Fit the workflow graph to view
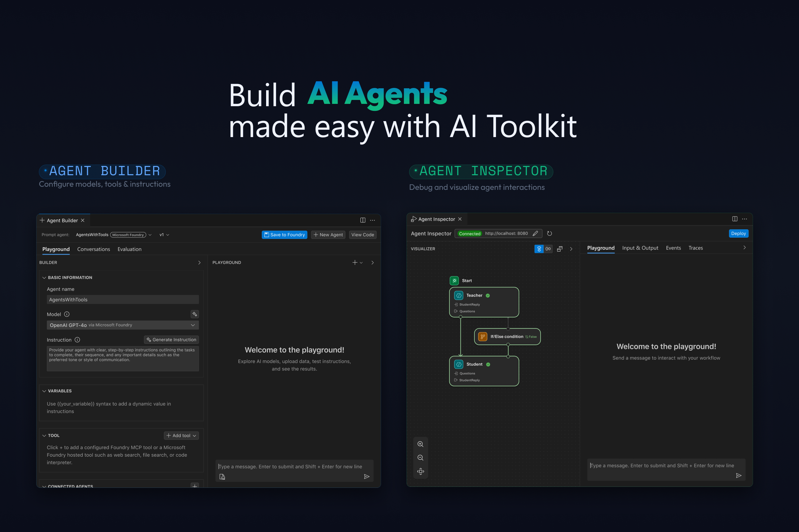The height and width of the screenshot is (532, 799). 421,471
